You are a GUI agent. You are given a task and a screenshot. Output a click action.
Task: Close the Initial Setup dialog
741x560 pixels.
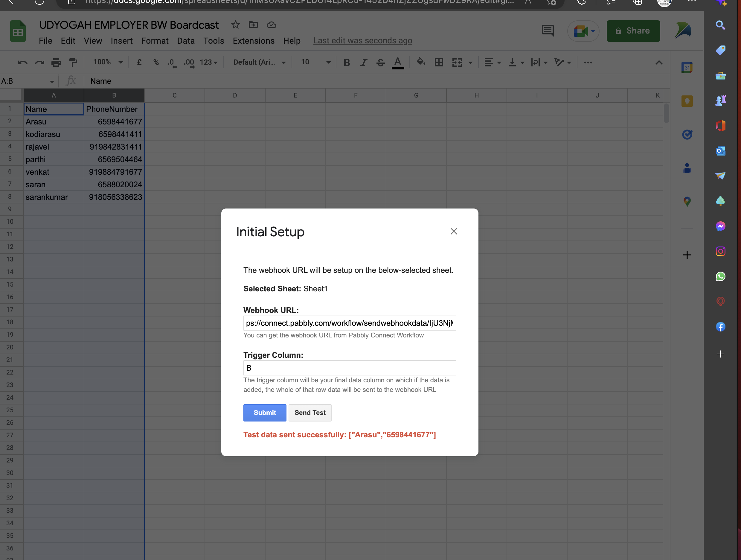click(454, 231)
